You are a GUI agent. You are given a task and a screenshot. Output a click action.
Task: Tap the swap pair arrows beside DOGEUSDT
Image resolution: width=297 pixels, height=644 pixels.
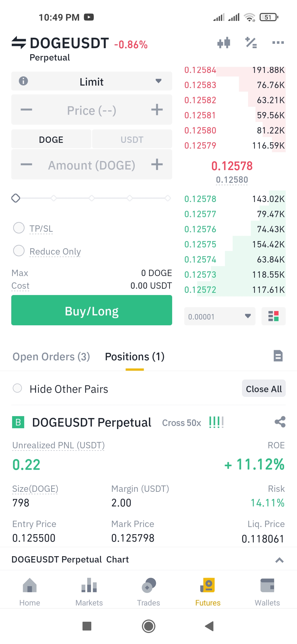[x=19, y=43]
